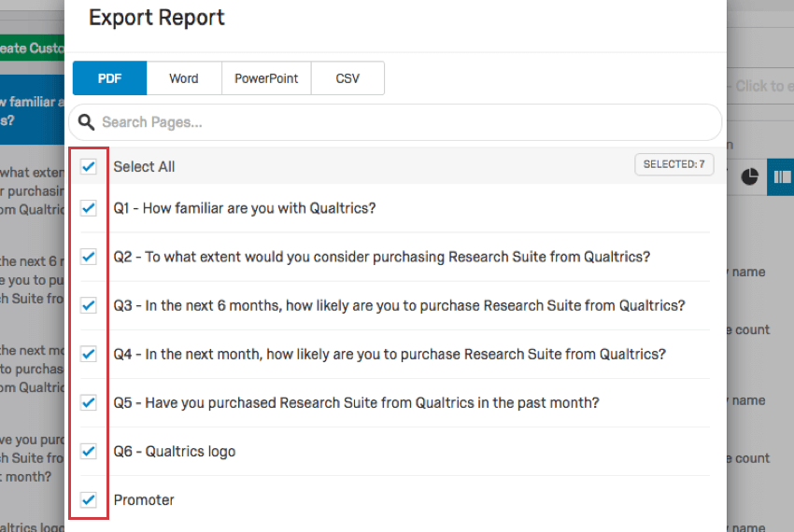
Task: Open the CSV export tab
Action: 347,78
